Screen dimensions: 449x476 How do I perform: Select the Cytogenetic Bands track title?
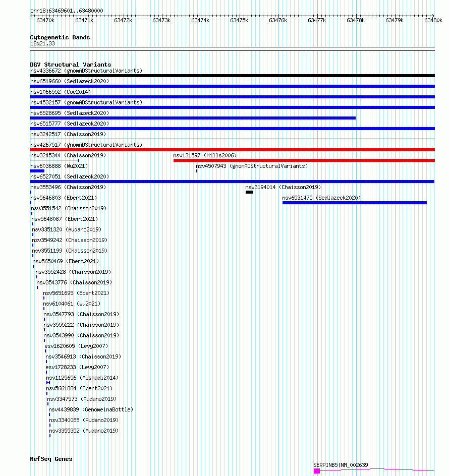tap(60, 37)
